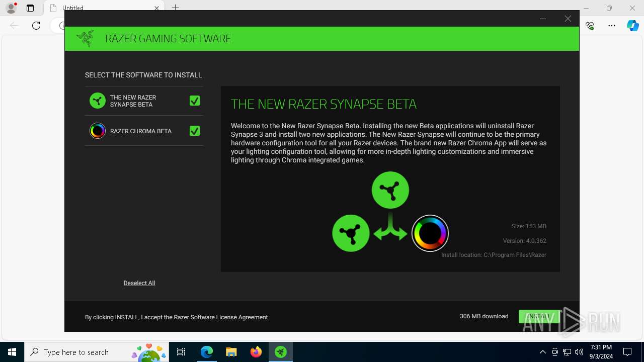Open the notification center icon
This screenshot has height=362, width=644.
point(627,352)
